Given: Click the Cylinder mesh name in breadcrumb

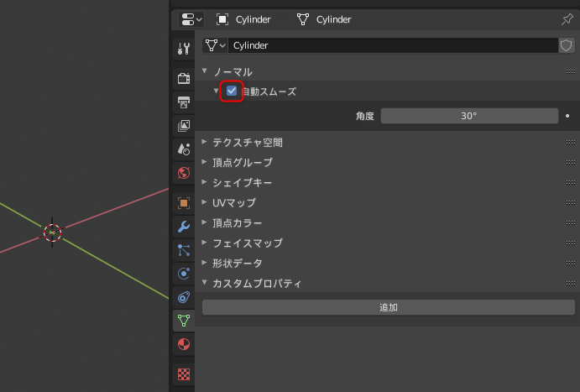Looking at the screenshot, I should [x=334, y=19].
